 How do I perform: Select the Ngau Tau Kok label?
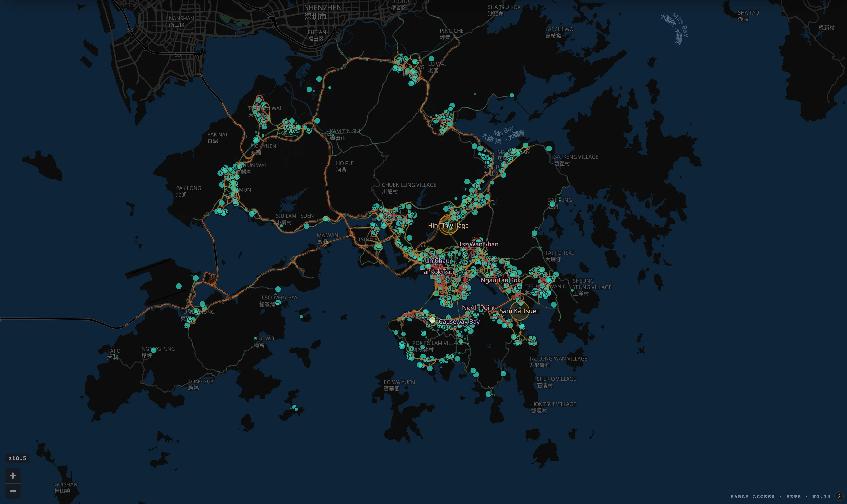coord(500,280)
